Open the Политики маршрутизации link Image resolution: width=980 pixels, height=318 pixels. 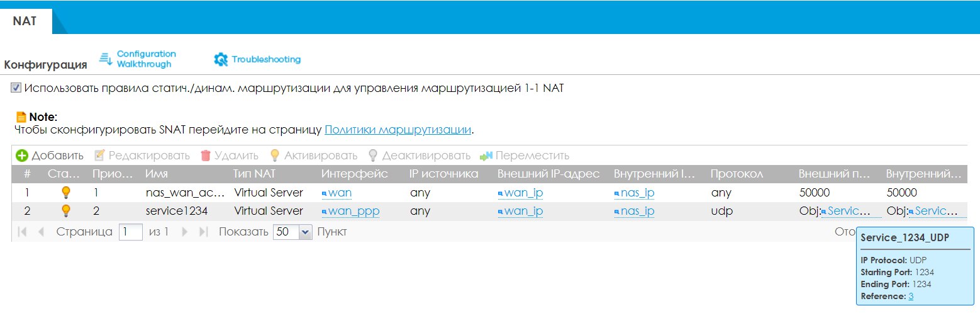click(398, 130)
